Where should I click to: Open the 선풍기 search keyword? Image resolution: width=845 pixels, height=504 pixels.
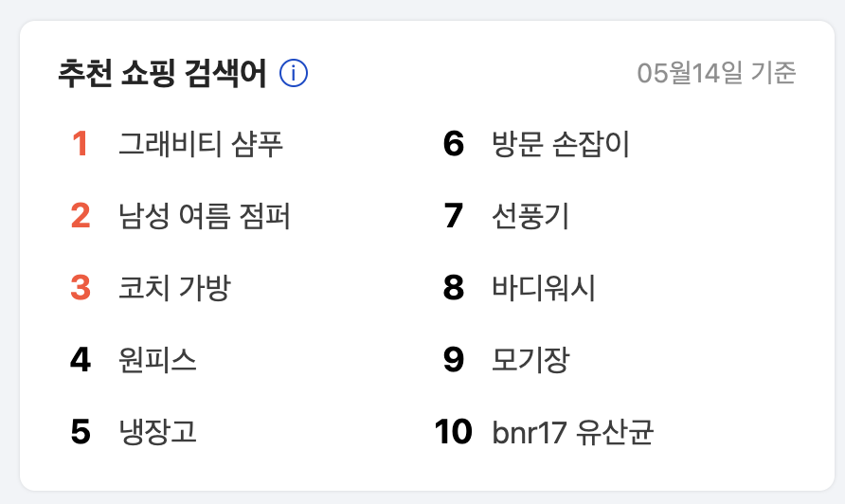pyautogui.click(x=530, y=216)
